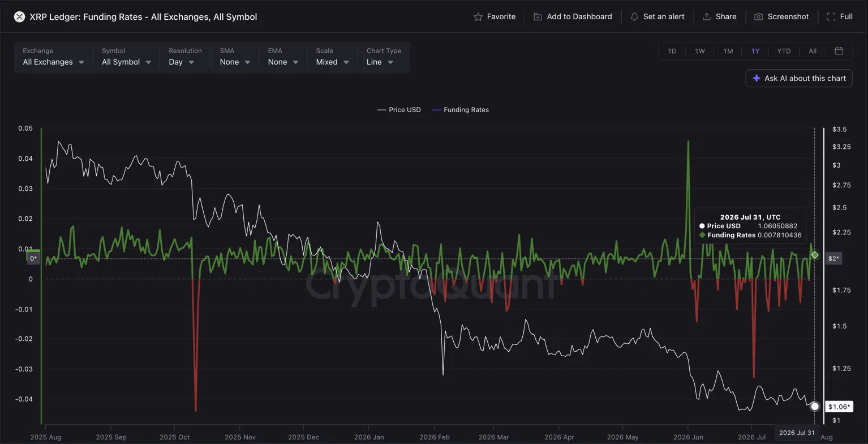Toggle Funding Rates series in legend
The height and width of the screenshot is (444, 868).
click(x=460, y=110)
